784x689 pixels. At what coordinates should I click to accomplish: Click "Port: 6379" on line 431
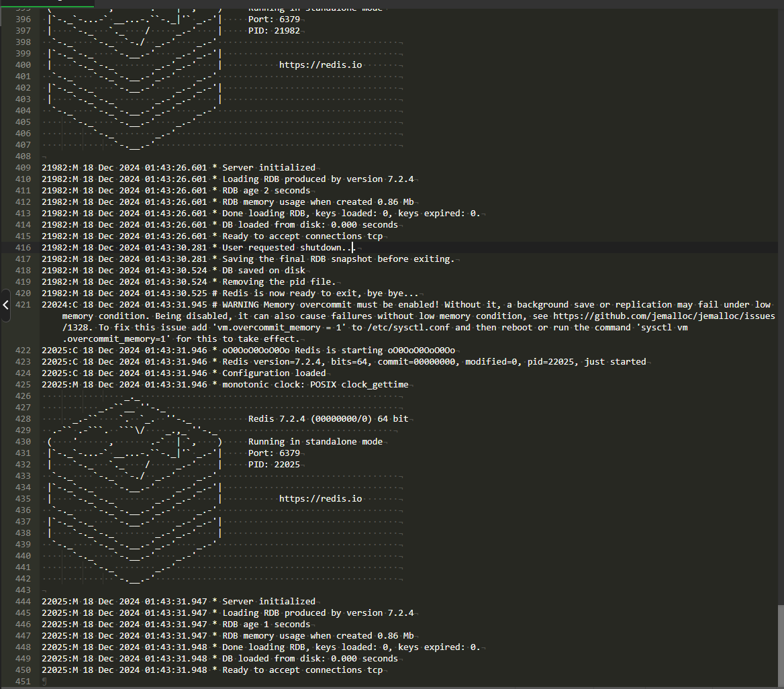(274, 454)
